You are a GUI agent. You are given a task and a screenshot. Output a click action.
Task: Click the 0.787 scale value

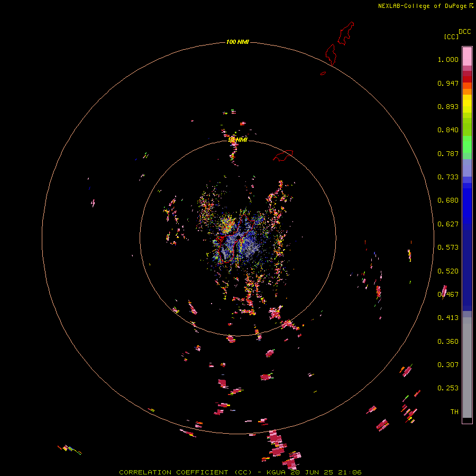448,153
